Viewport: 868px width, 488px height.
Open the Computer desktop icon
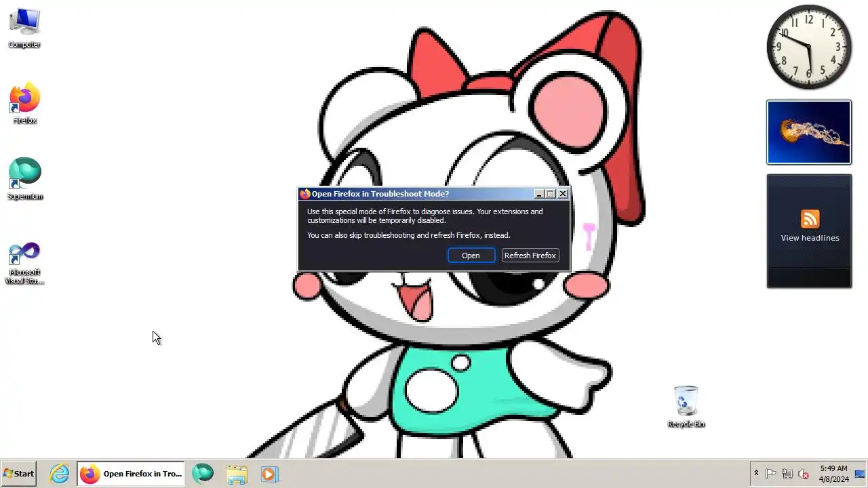24,28
